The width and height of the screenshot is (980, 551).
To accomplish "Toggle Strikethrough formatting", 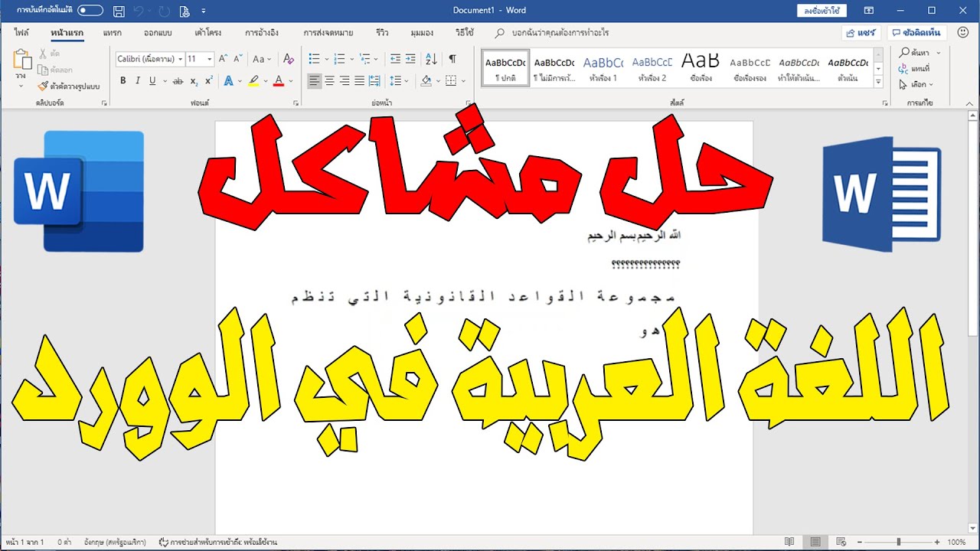I will click(x=178, y=80).
